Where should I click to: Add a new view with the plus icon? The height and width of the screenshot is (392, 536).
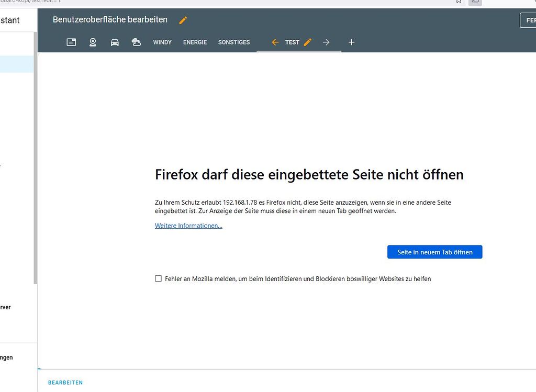point(351,42)
